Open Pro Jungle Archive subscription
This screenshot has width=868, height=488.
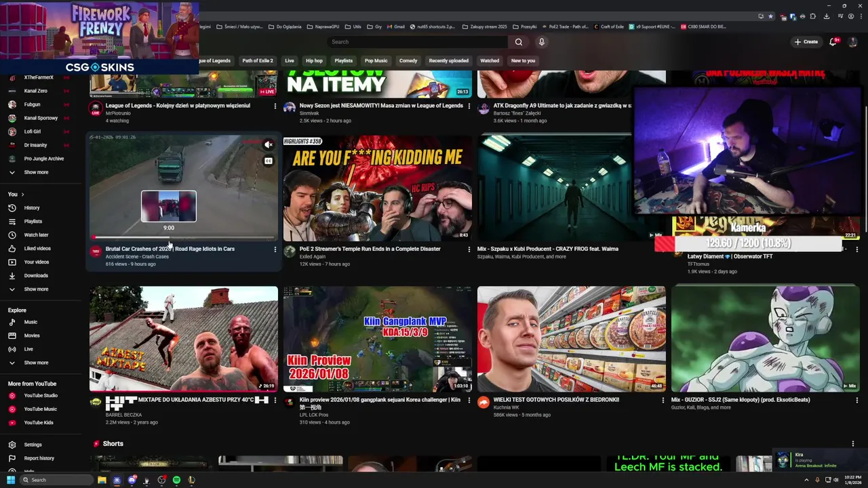(44, 159)
